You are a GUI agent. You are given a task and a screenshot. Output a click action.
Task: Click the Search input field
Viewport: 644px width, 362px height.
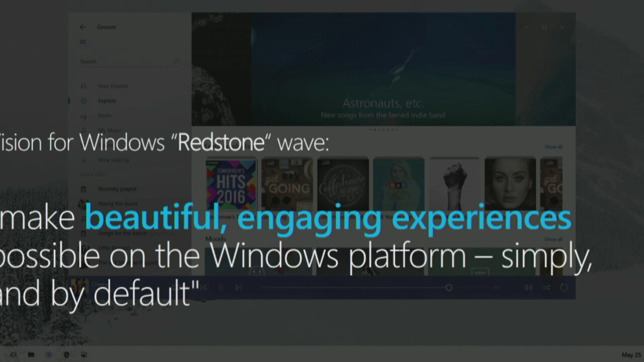point(123,61)
